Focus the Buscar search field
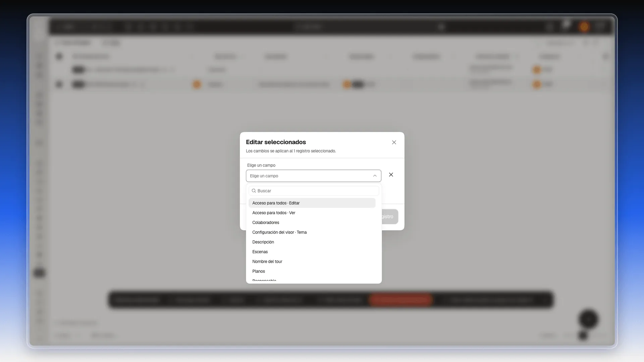644x362 pixels. pyautogui.click(x=314, y=191)
